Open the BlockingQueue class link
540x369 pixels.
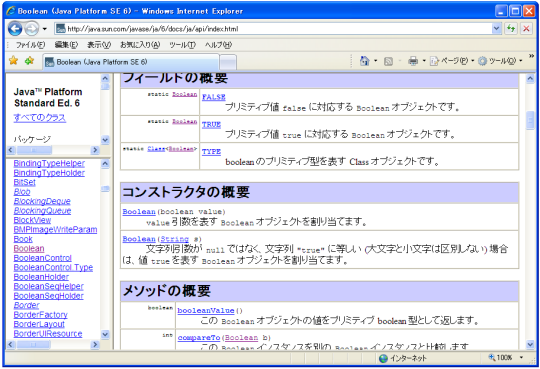pos(42,211)
